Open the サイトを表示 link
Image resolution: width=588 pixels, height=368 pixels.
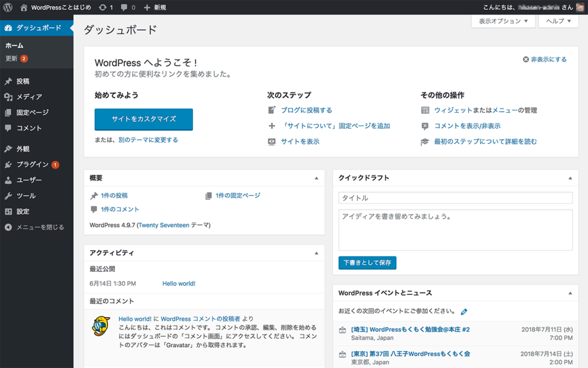(300, 141)
